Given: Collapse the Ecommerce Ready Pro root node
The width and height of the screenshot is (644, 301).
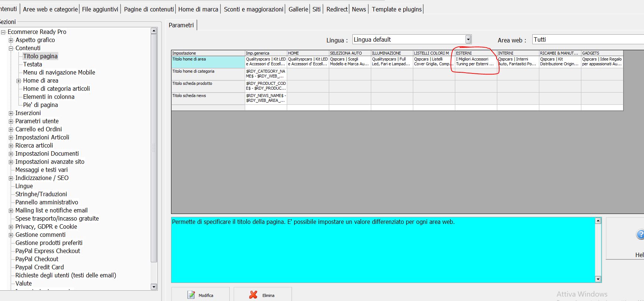Looking at the screenshot, I should (3, 32).
